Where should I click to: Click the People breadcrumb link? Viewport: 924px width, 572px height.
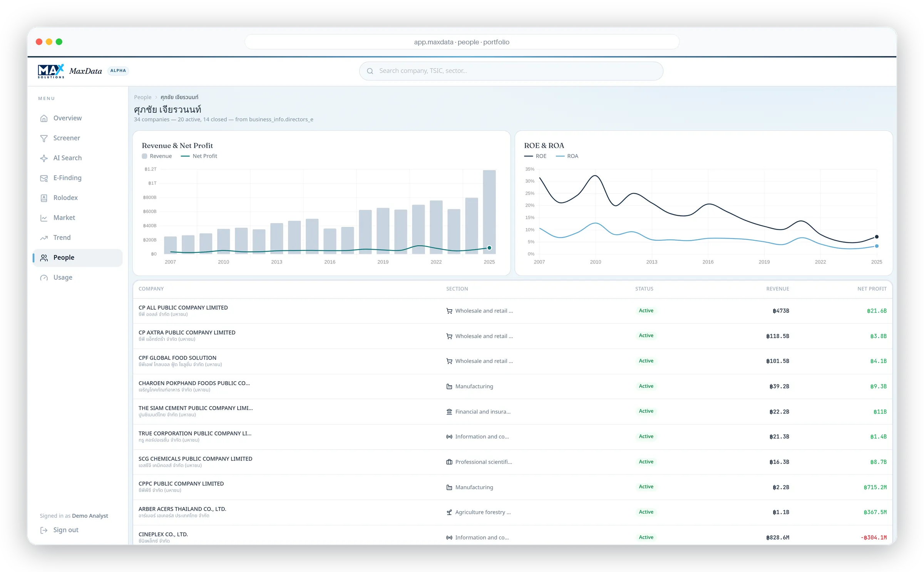[142, 97]
